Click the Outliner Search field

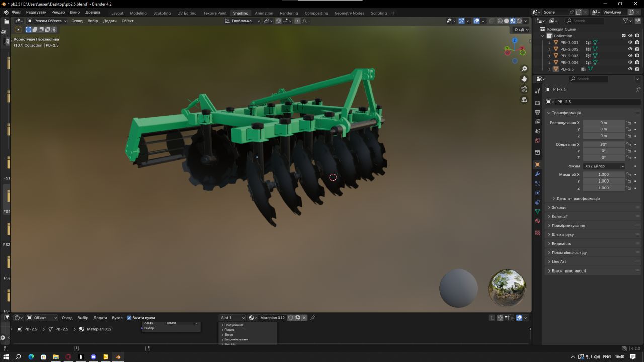pyautogui.click(x=585, y=21)
